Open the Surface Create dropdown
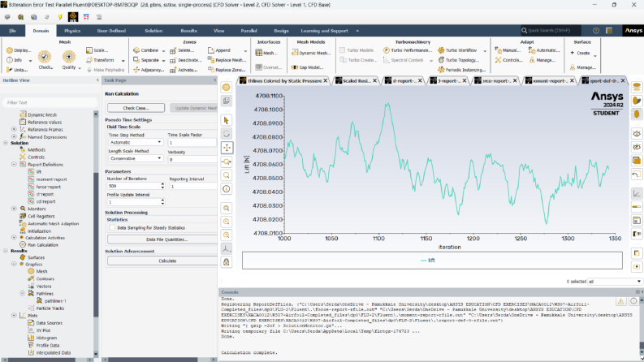The height and width of the screenshot is (362, 644). (594, 55)
